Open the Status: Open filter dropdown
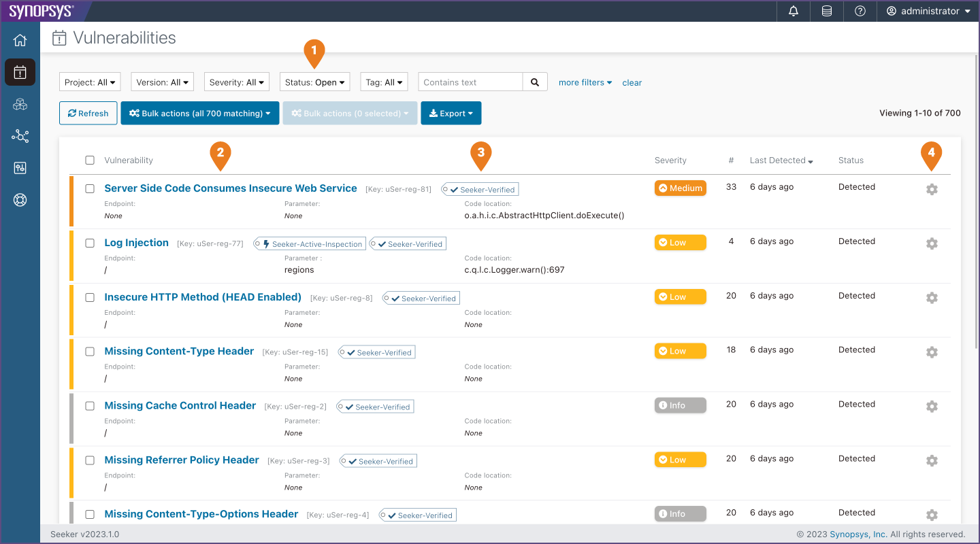Screen dimensions: 980x544 314,82
